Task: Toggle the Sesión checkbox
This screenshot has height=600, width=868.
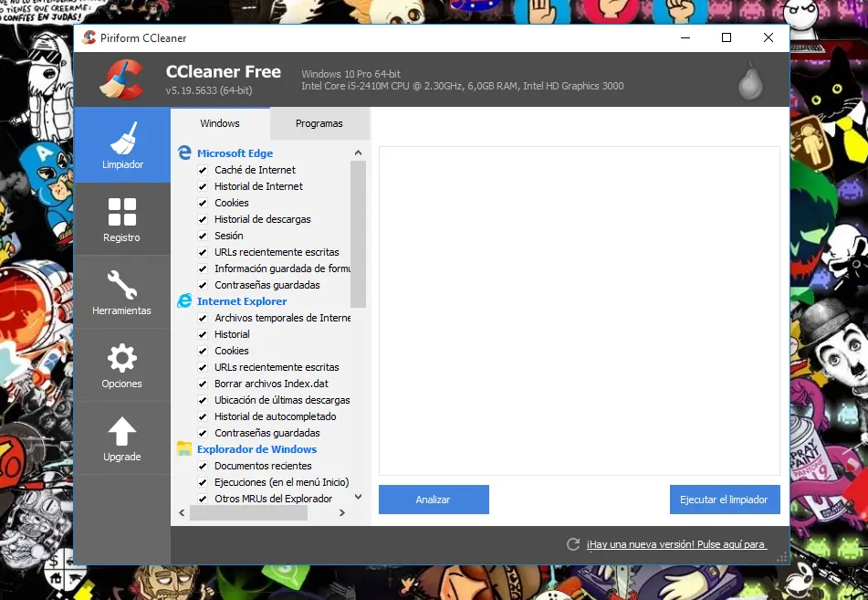Action: pyautogui.click(x=203, y=236)
